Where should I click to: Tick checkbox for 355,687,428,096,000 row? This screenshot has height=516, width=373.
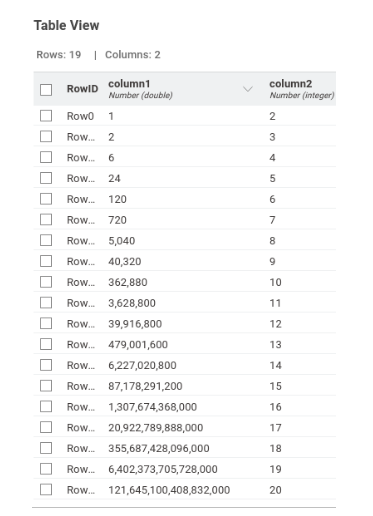tap(46, 448)
